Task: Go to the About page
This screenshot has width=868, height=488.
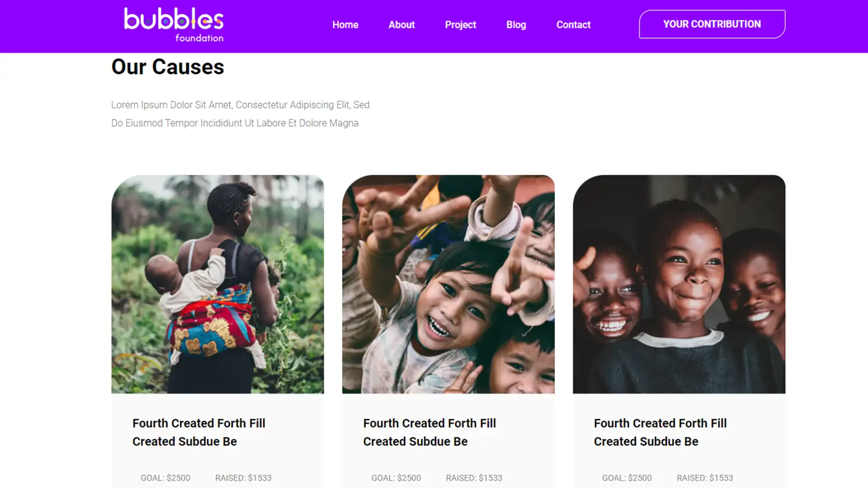Action: click(x=401, y=25)
